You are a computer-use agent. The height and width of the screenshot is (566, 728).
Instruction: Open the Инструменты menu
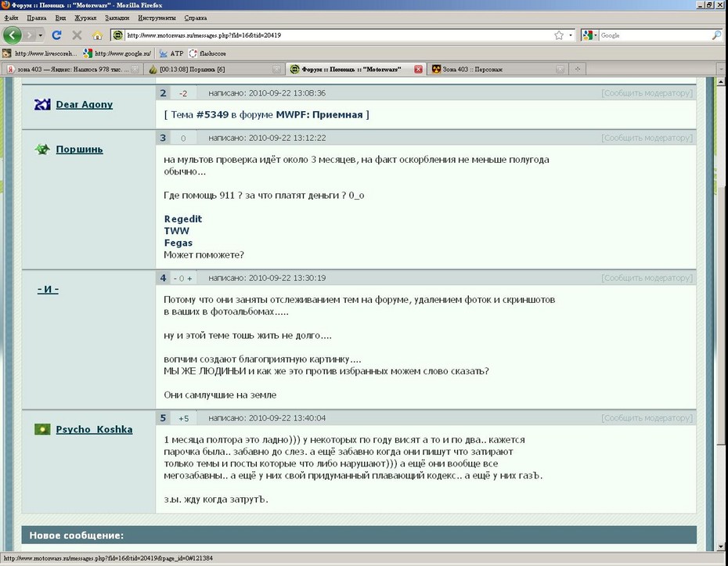[157, 17]
